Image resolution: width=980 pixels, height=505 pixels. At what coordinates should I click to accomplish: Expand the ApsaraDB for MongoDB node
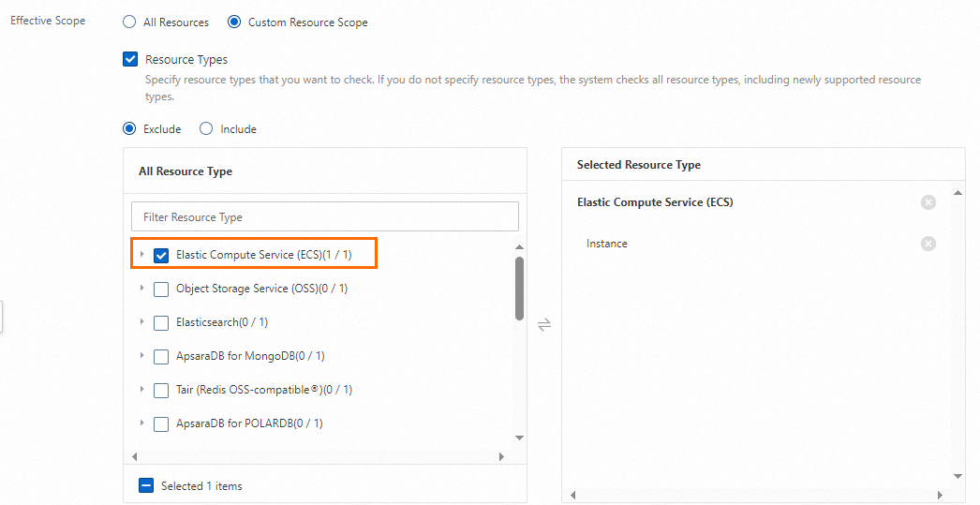(x=141, y=356)
